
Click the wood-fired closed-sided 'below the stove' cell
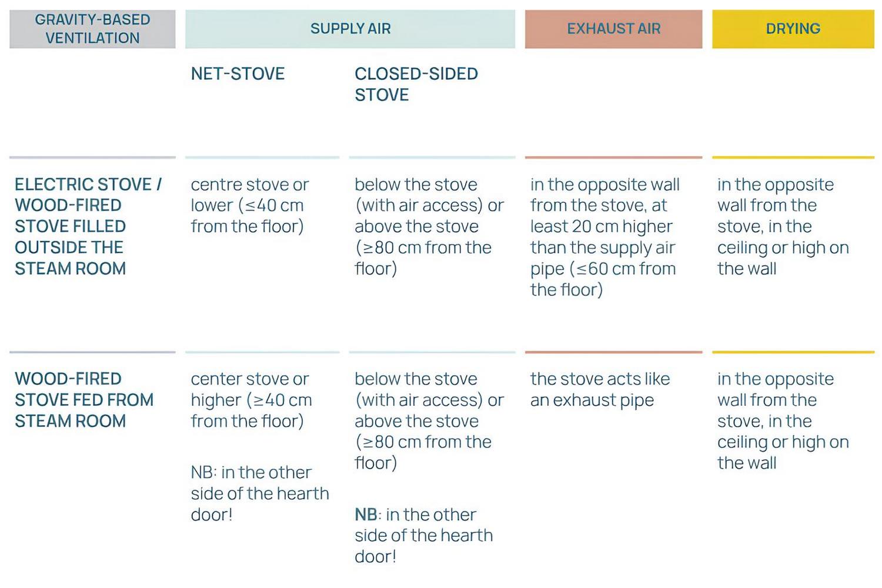click(429, 421)
